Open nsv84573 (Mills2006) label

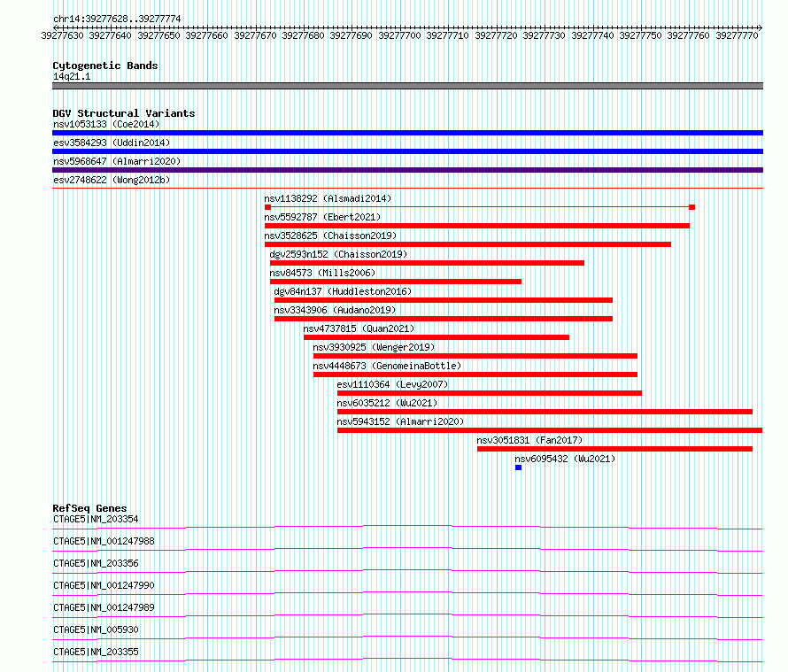pos(322,273)
